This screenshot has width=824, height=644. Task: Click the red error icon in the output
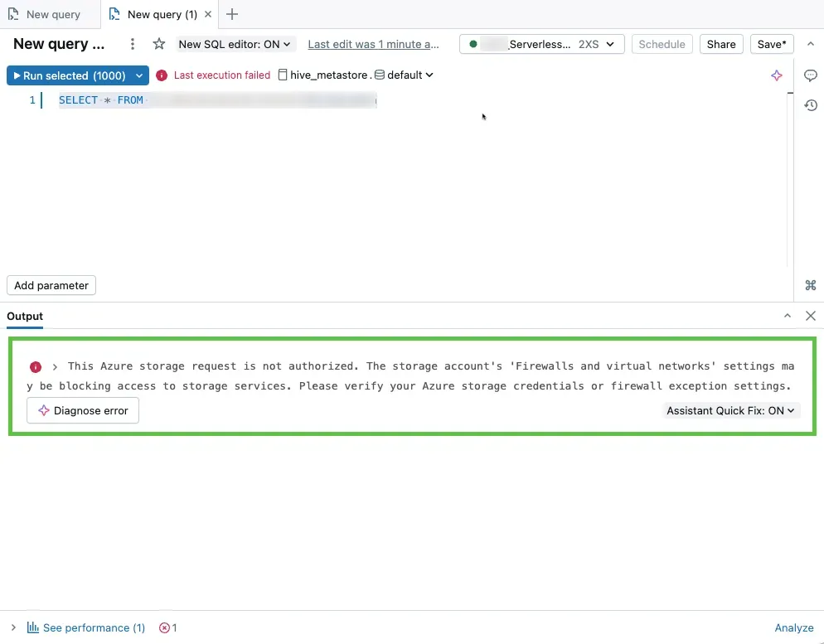click(x=35, y=367)
